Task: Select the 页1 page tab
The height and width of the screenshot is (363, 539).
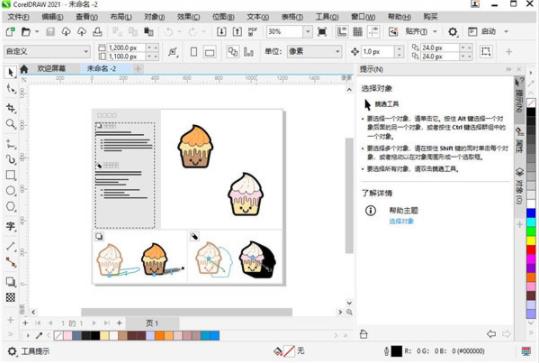Action: pyautogui.click(x=152, y=323)
